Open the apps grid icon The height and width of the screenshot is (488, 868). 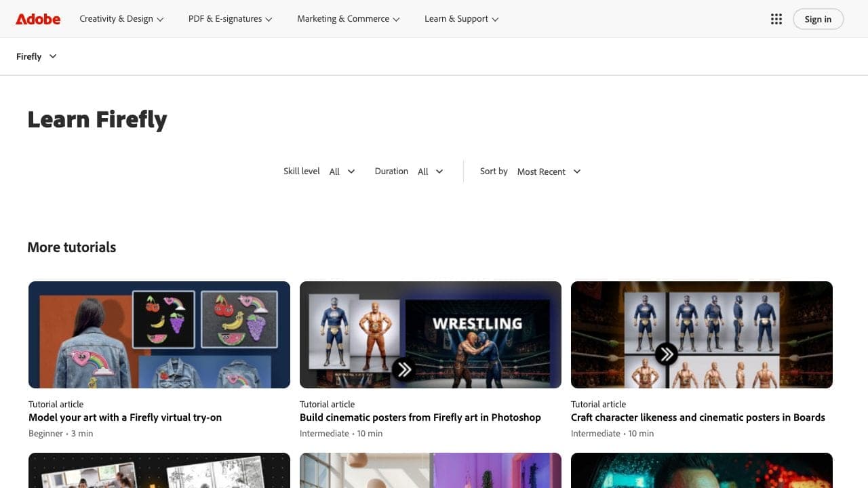coord(776,19)
